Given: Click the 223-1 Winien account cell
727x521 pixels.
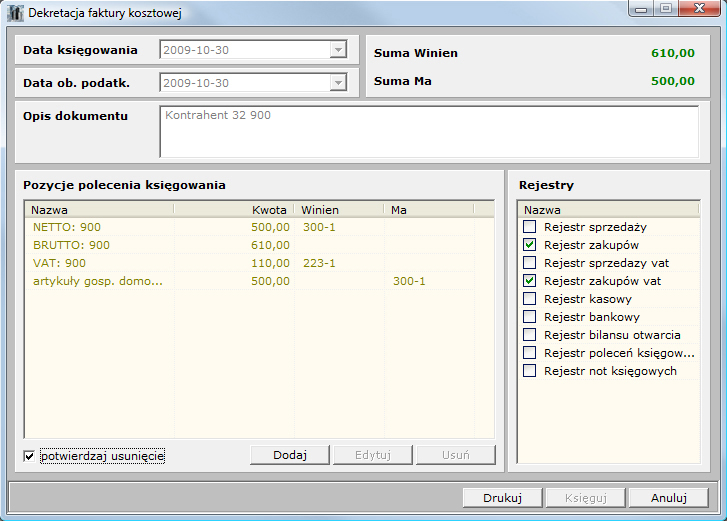Looking at the screenshot, I should [319, 263].
